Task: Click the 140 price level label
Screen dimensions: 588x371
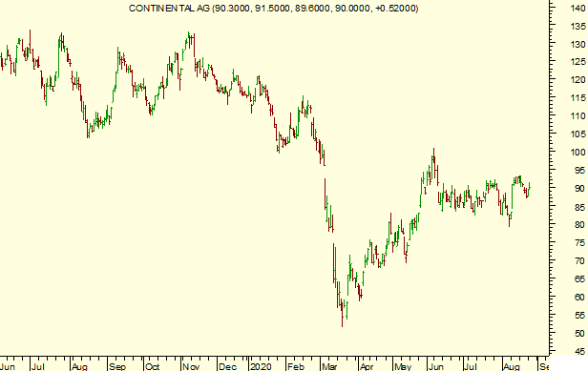Action: [577, 8]
